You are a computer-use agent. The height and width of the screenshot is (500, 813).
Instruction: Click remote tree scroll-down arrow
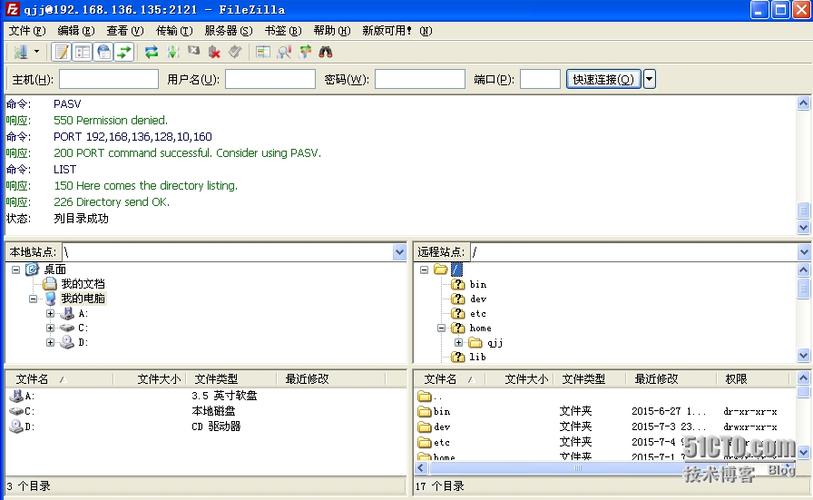[x=803, y=355]
